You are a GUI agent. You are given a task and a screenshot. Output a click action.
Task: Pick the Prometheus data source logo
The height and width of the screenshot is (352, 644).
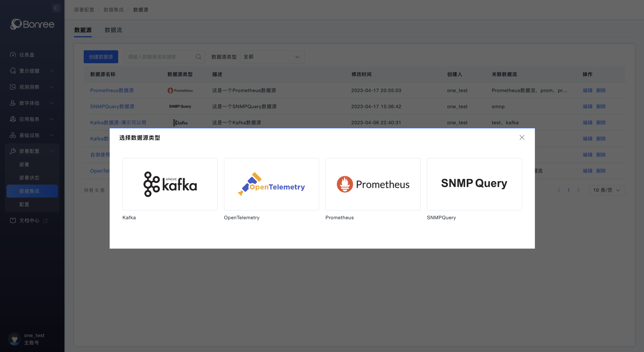(373, 184)
